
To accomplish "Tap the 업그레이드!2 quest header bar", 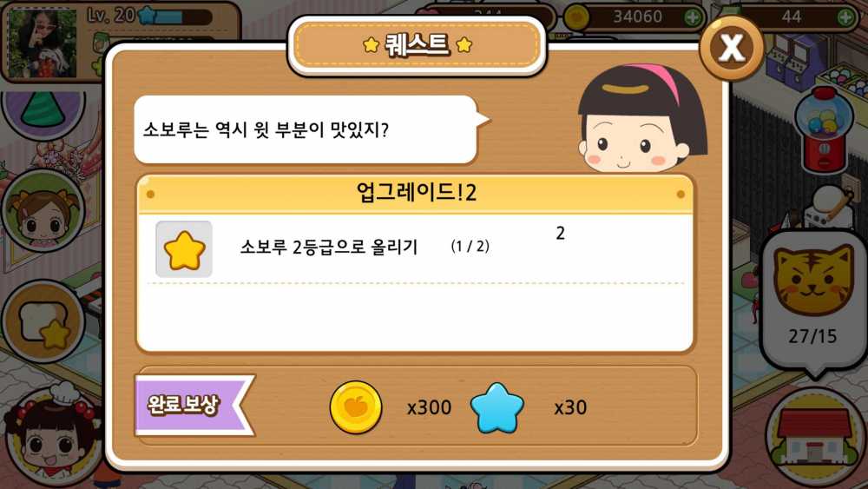I will tap(415, 194).
